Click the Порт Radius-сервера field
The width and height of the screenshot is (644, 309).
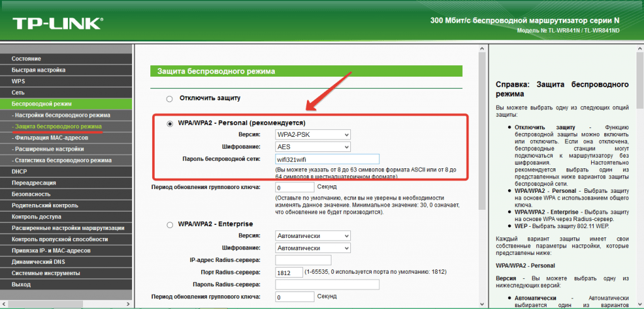(289, 273)
